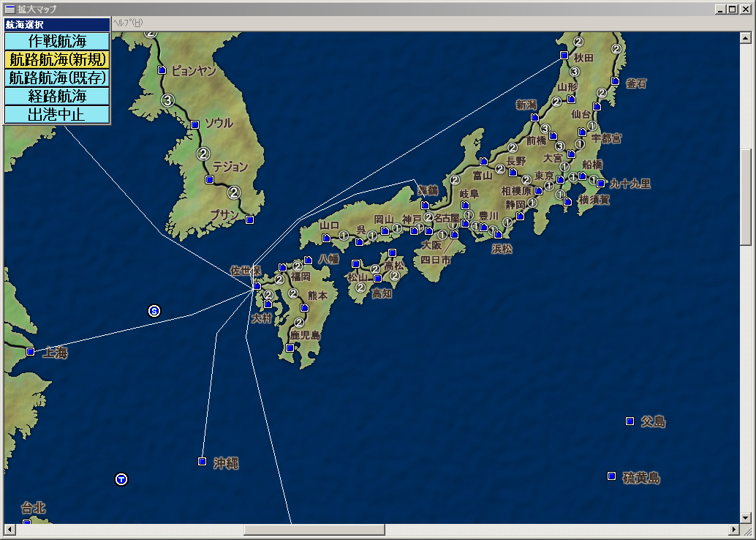
Task: Select the circled S fleet marker
Action: click(x=154, y=311)
